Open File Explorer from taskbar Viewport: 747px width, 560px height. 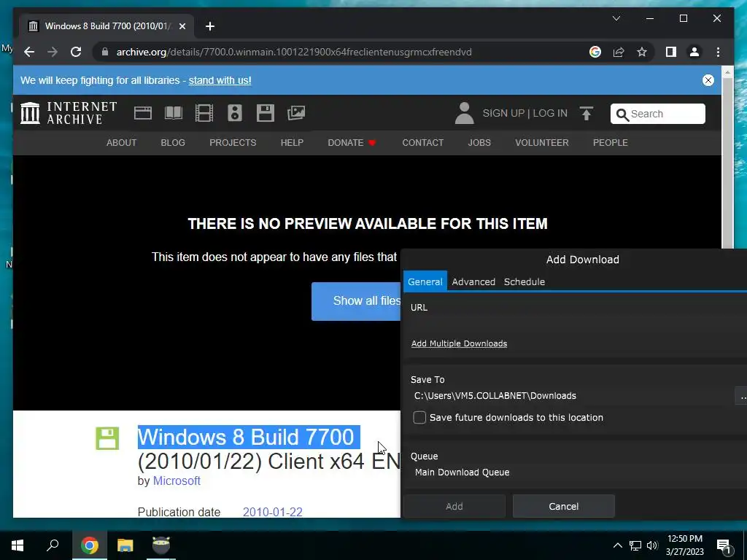point(125,545)
